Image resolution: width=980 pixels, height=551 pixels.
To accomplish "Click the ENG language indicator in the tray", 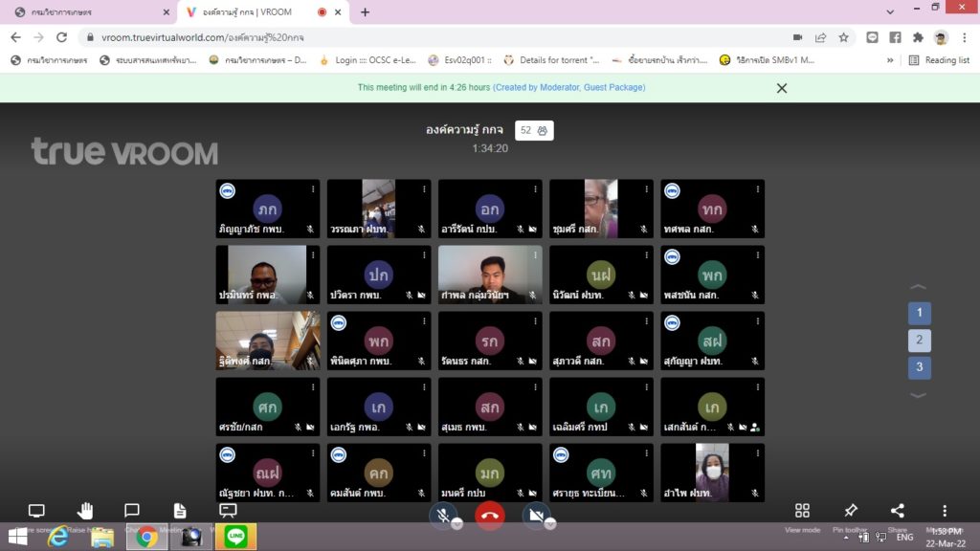I will tap(904, 538).
